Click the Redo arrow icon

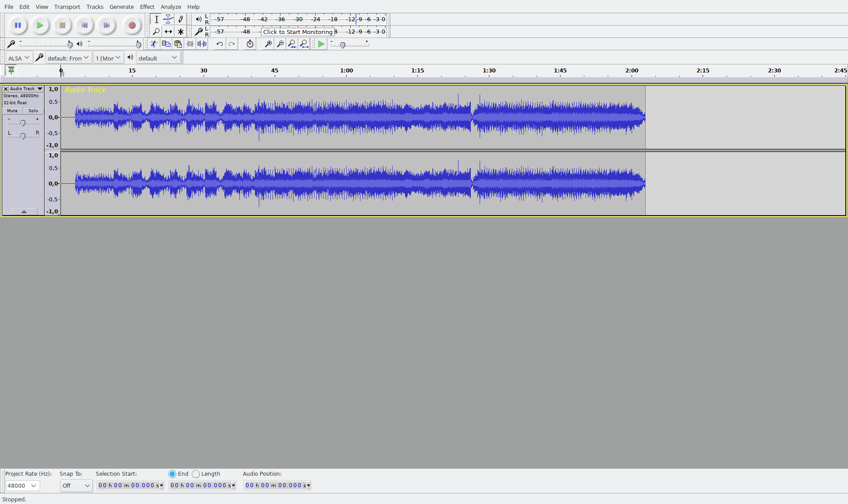click(x=231, y=44)
